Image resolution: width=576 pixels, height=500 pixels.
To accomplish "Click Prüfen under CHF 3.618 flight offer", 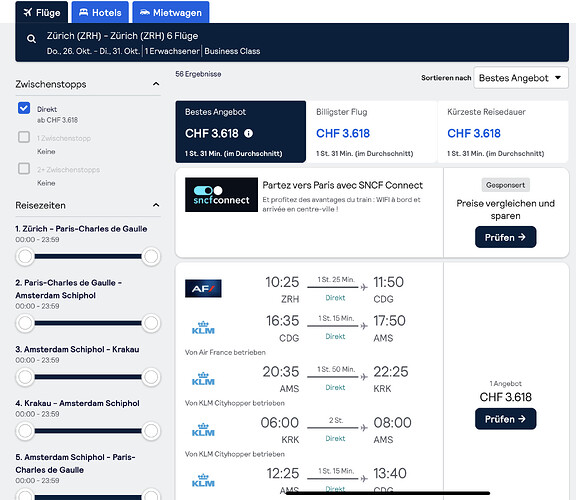I will [x=505, y=419].
